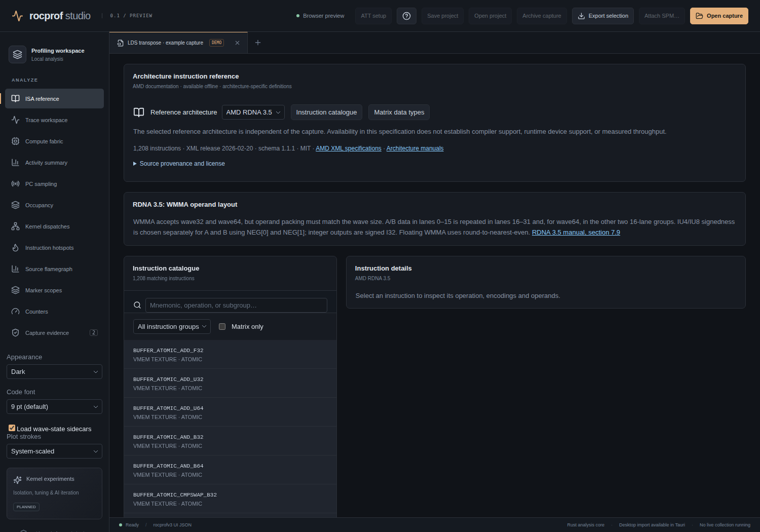The height and width of the screenshot is (532, 760).
Task: Open the Architecture manuals link
Action: tap(415, 148)
